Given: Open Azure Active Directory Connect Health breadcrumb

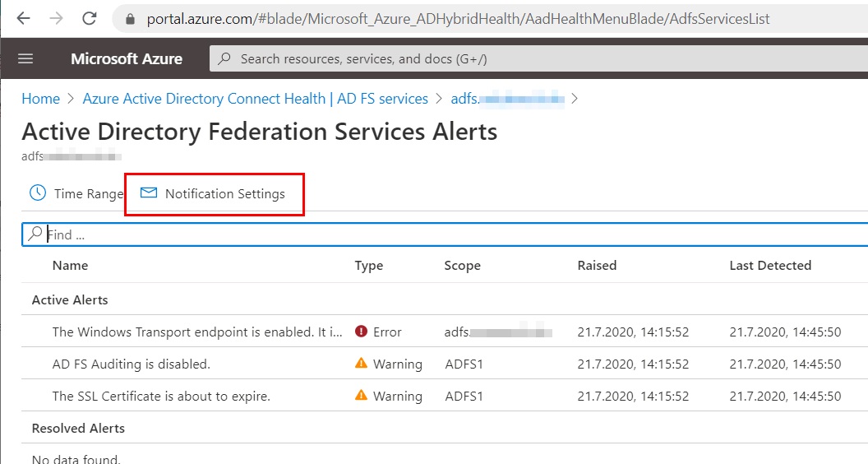Looking at the screenshot, I should tap(255, 99).
